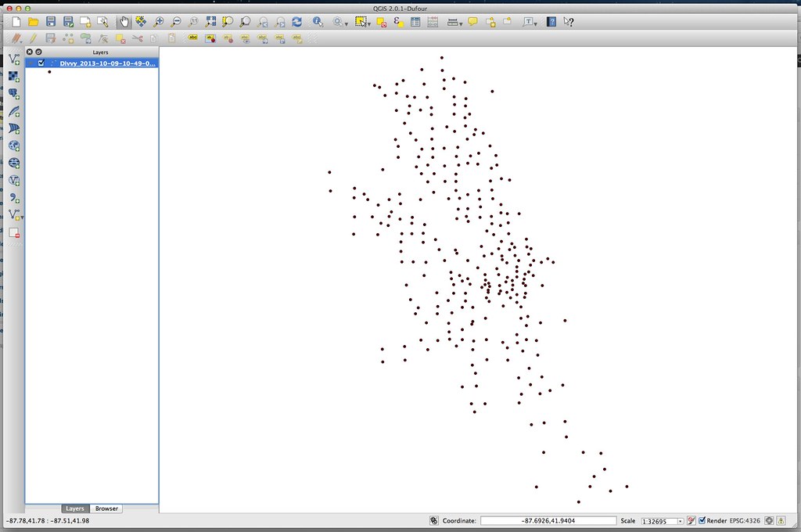Zoom to selection
The image size is (801, 532).
pos(228,21)
